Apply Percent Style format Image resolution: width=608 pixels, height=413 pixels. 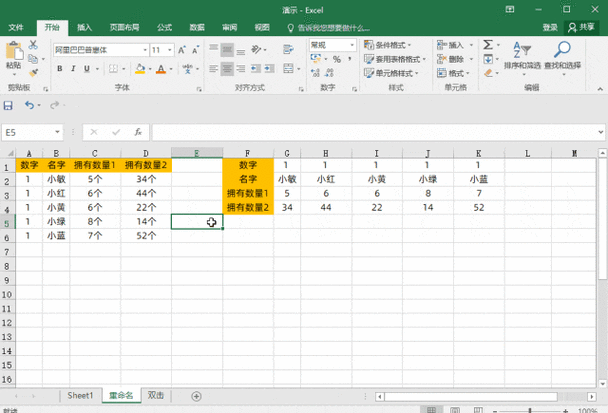click(337, 59)
